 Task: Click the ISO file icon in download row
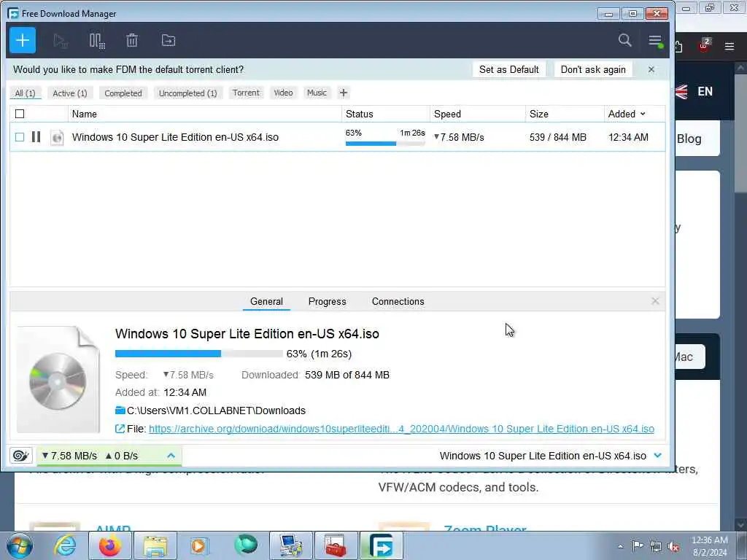tap(57, 138)
